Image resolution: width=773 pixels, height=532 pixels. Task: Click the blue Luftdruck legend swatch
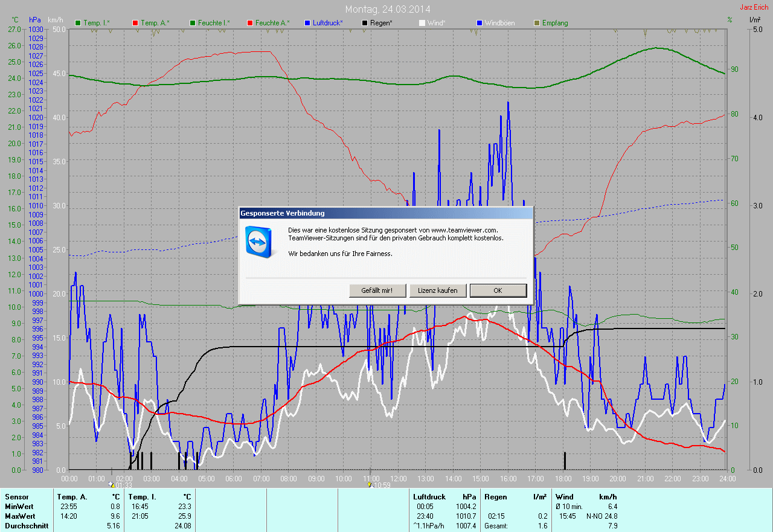[x=307, y=23]
